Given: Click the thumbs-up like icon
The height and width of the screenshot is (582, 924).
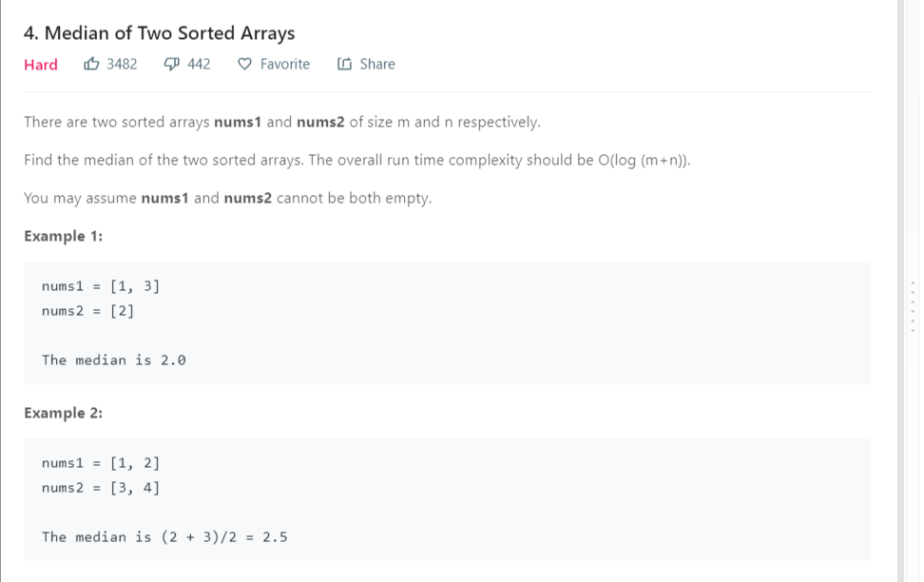Looking at the screenshot, I should (92, 65).
